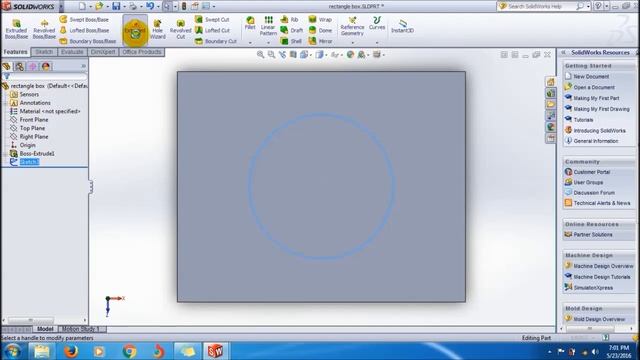
Task: Open the Fillet dropdown arrow
Action: point(250,42)
